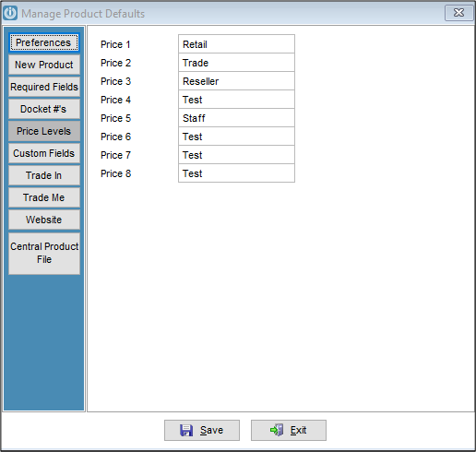Screen dimensions: 476x452
Task: Click the Price 2 Trade field
Action: [x=236, y=63]
